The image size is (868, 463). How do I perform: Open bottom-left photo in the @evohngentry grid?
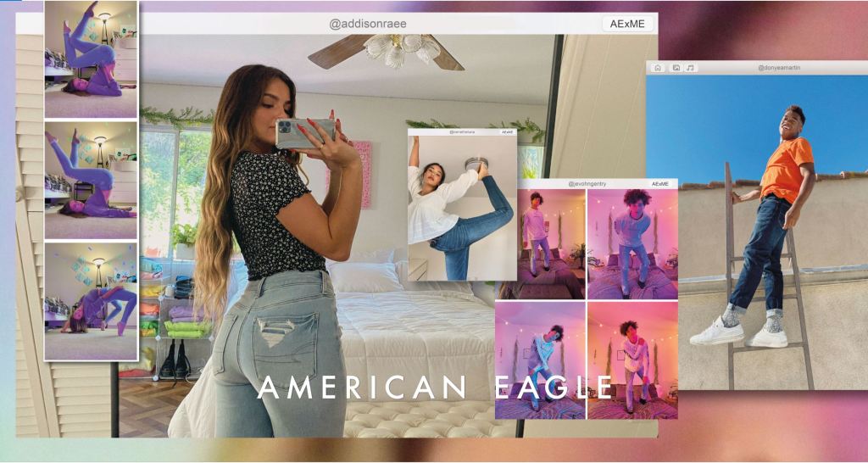click(x=541, y=360)
